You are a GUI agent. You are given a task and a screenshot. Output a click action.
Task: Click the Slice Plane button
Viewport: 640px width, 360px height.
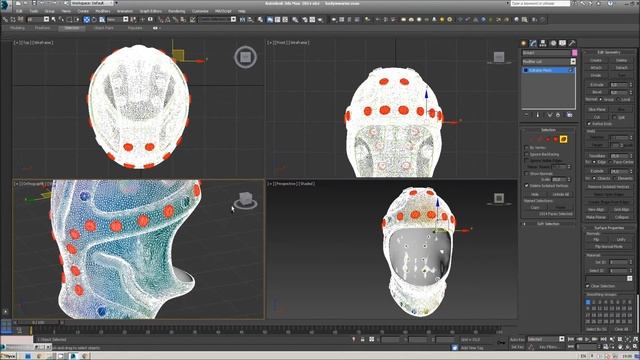596,110
